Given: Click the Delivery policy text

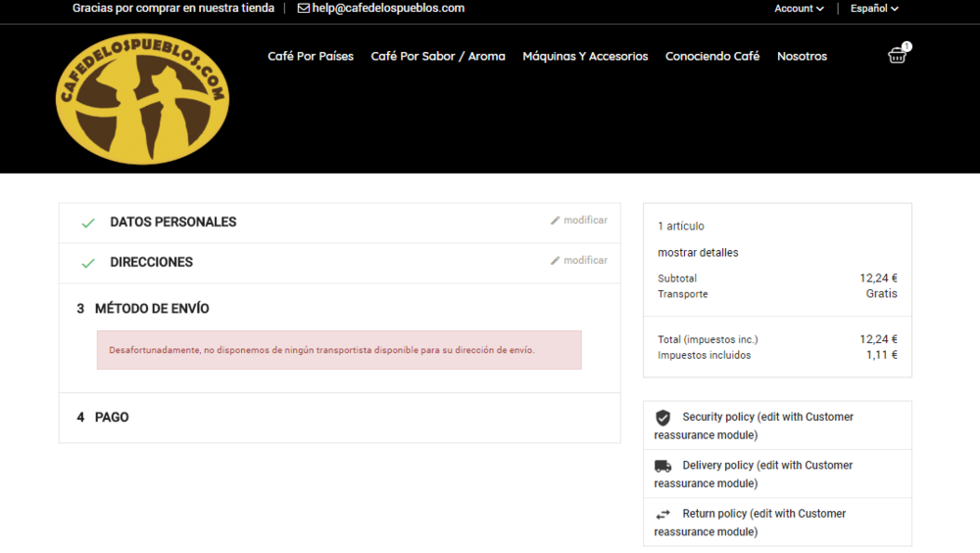Looking at the screenshot, I should click(x=754, y=475).
